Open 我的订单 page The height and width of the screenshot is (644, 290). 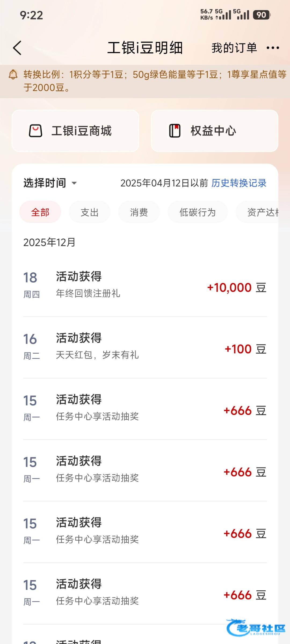(x=234, y=48)
